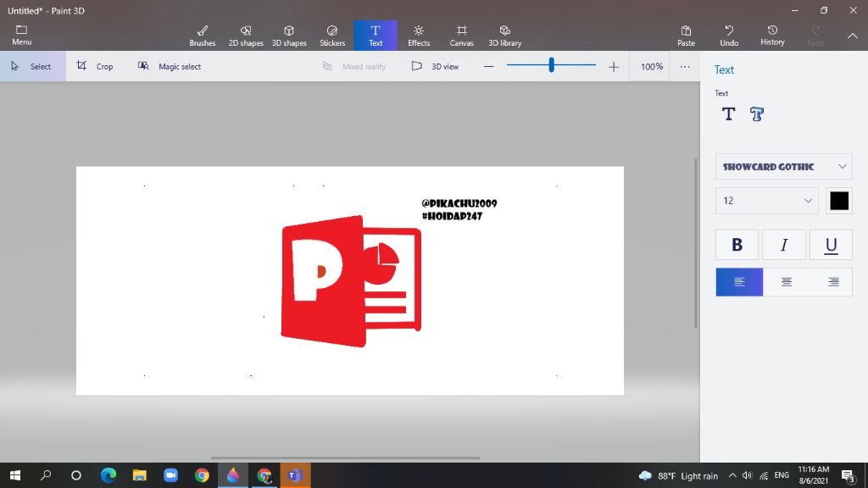Toggle Underline formatting
Screen dimensions: 868x488
831,245
